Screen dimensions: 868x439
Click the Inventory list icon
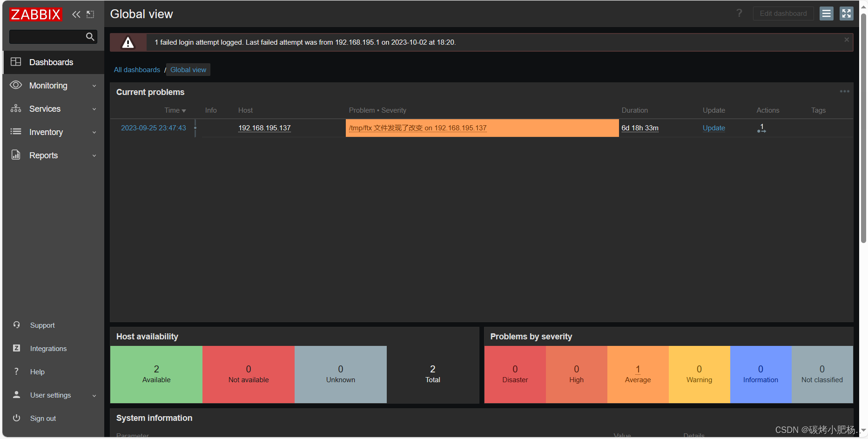pos(16,131)
